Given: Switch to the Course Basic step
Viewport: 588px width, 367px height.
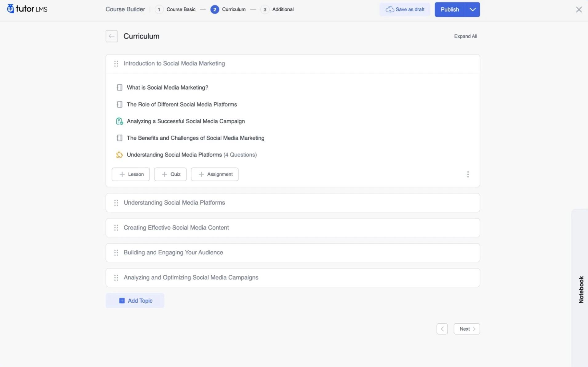Looking at the screenshot, I should [x=181, y=9].
